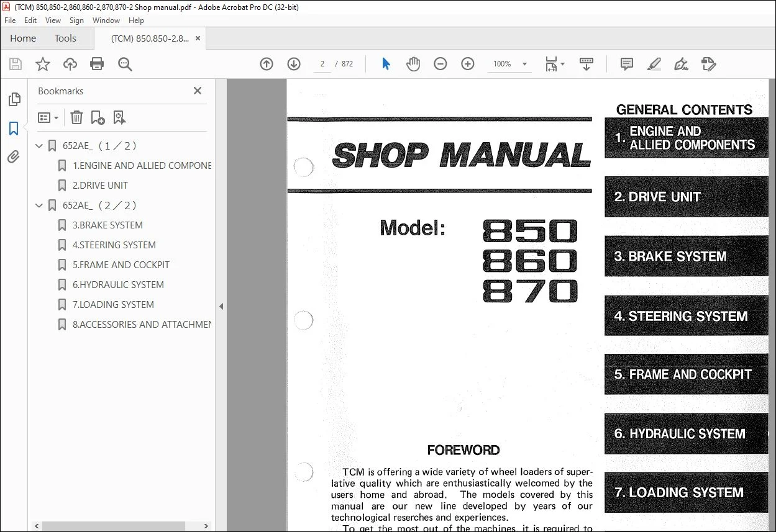Click the upload to cloud icon
The width and height of the screenshot is (776, 532).
[x=70, y=64]
